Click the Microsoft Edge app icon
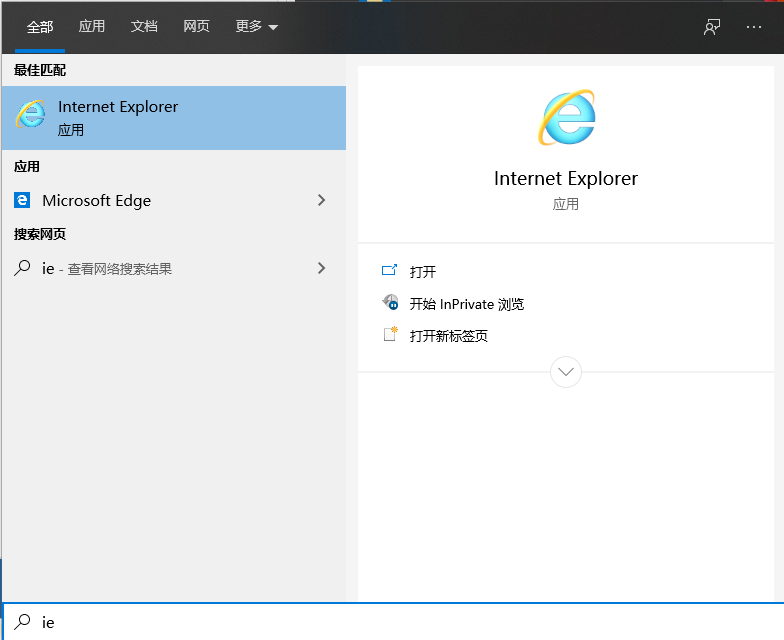 pos(22,200)
